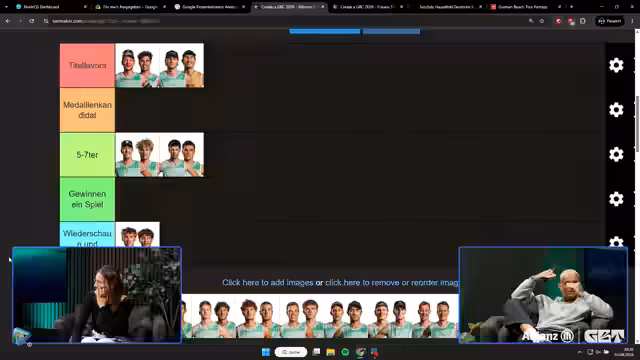Open the tab search dropdown arrow
The width and height of the screenshot is (640, 360).
pos(6,7)
